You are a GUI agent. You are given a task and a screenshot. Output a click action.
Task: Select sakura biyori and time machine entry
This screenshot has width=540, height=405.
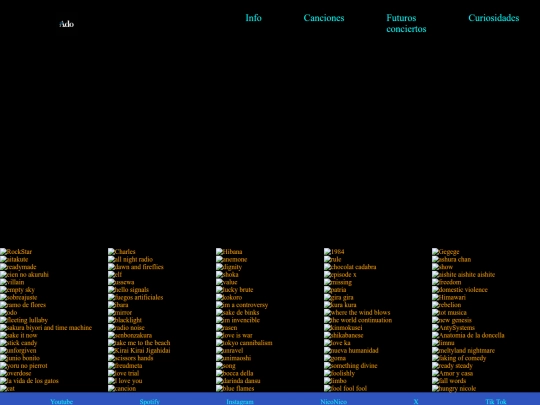(x=46, y=328)
